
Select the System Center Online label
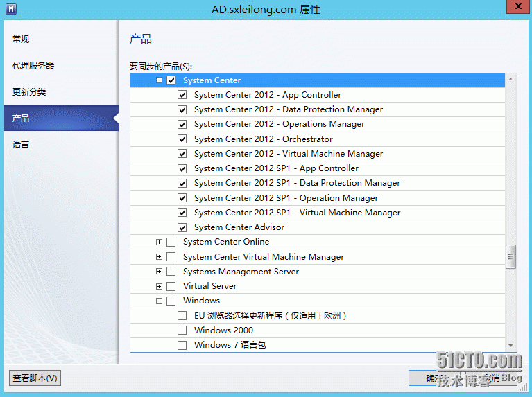226,242
